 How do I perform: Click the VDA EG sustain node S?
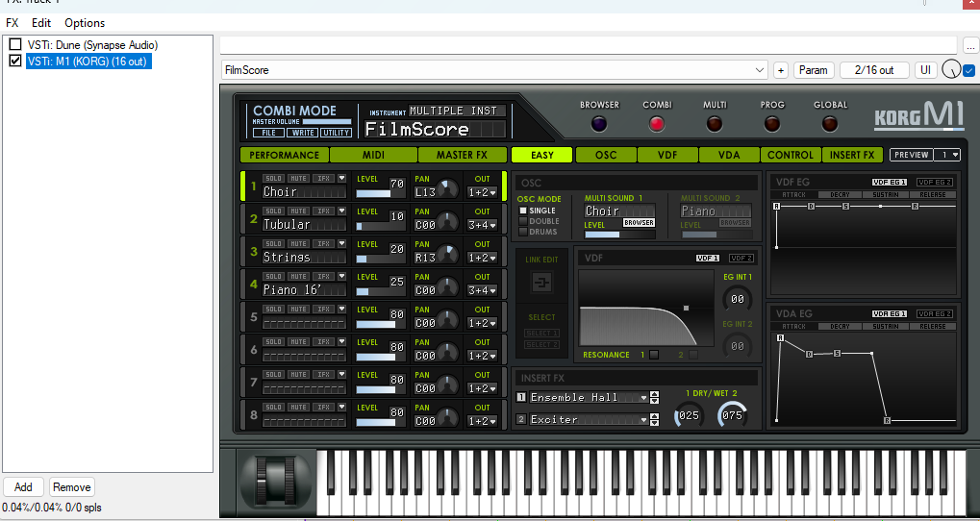[x=838, y=354]
